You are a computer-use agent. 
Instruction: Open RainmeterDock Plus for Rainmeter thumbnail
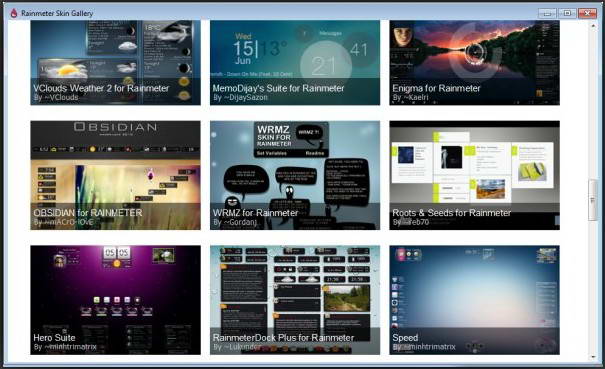[x=295, y=300]
